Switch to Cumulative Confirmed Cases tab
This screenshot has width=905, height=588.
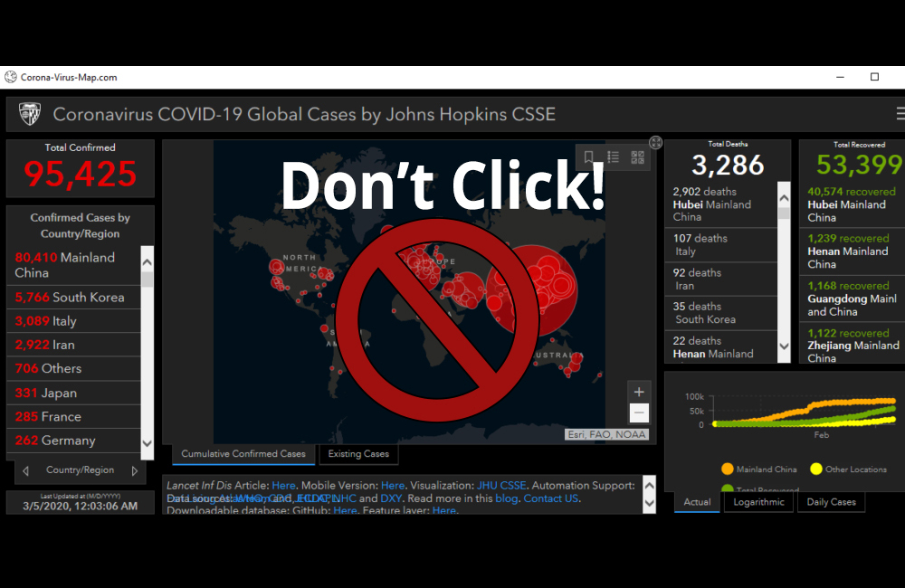pos(243,454)
